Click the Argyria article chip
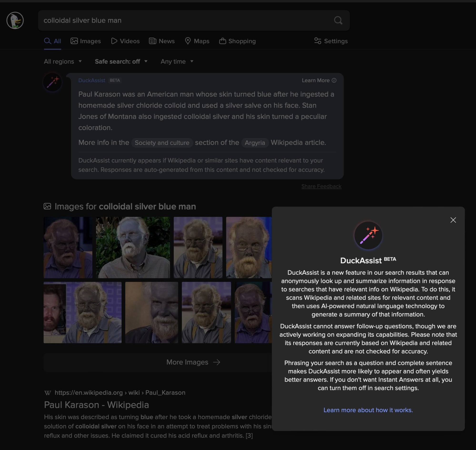The height and width of the screenshot is (450, 476). click(x=254, y=143)
